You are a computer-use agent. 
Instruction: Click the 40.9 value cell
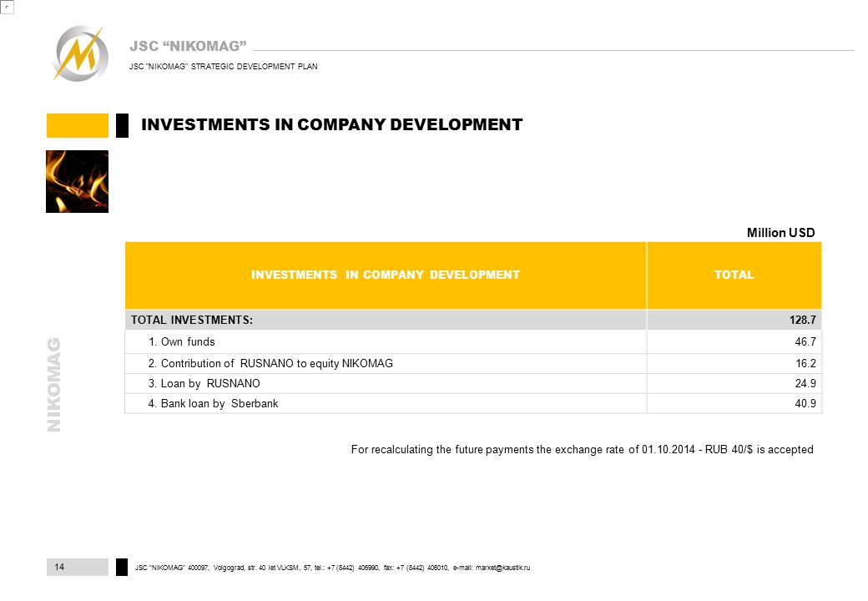(x=734, y=403)
